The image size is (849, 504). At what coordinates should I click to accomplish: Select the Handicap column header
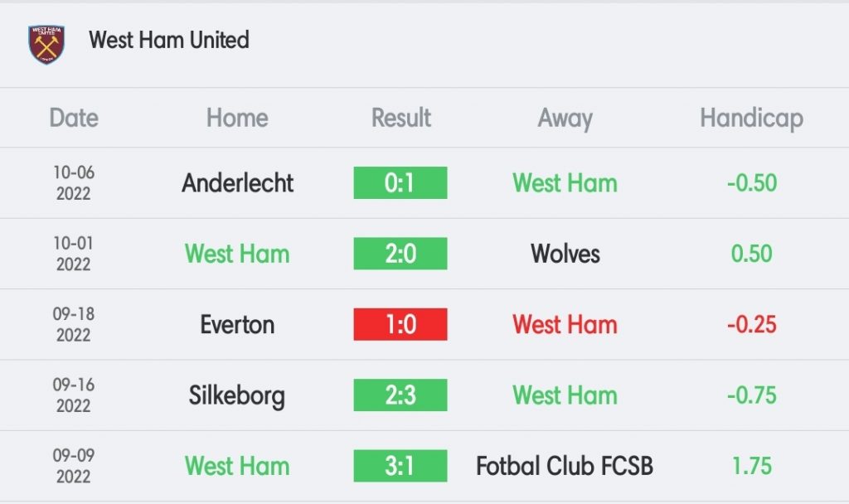[751, 119]
